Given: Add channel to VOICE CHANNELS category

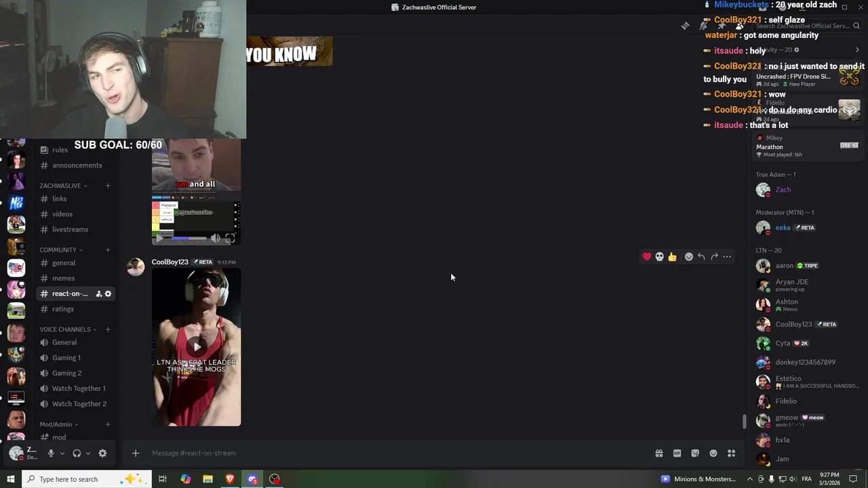Looking at the screenshot, I should (108, 329).
